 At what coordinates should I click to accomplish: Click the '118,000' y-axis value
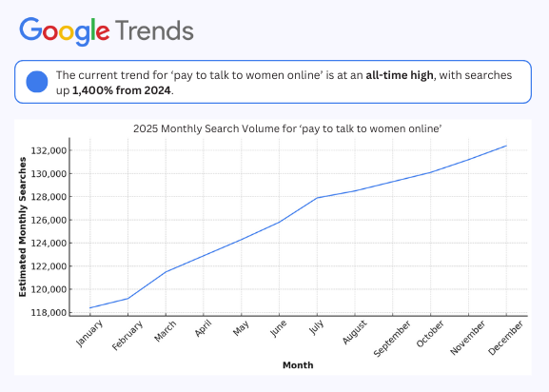(49, 312)
